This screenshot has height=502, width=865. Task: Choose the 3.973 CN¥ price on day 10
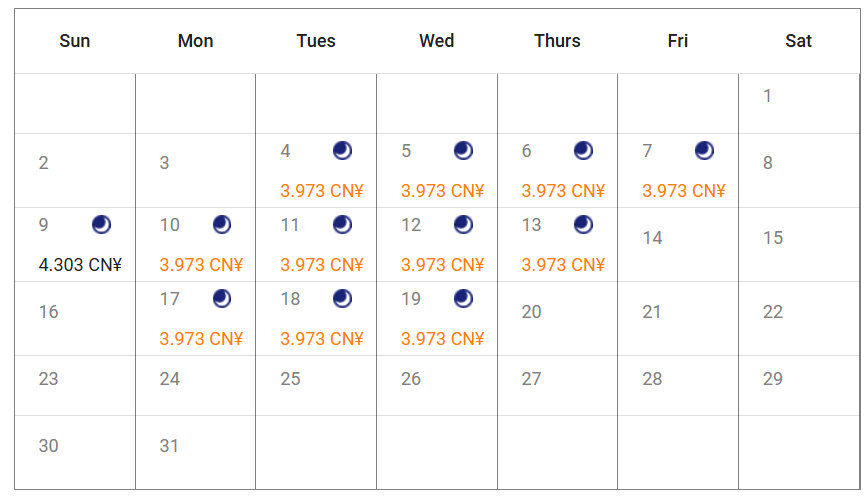pyautogui.click(x=201, y=265)
